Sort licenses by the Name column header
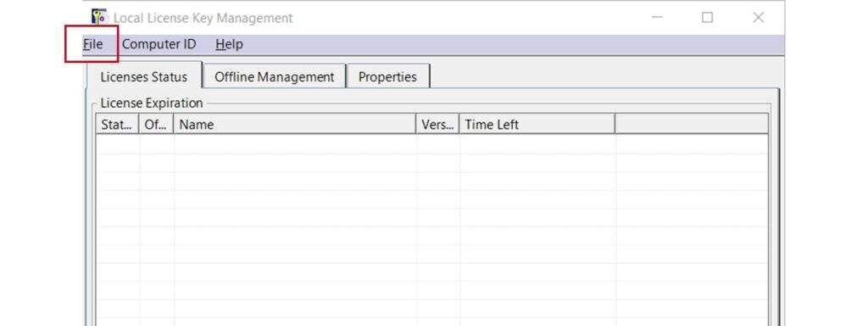This screenshot has height=326, width=868. point(295,125)
